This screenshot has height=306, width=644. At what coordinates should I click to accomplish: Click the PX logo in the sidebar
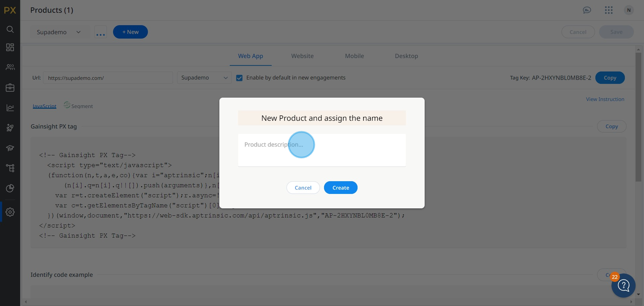(10, 10)
